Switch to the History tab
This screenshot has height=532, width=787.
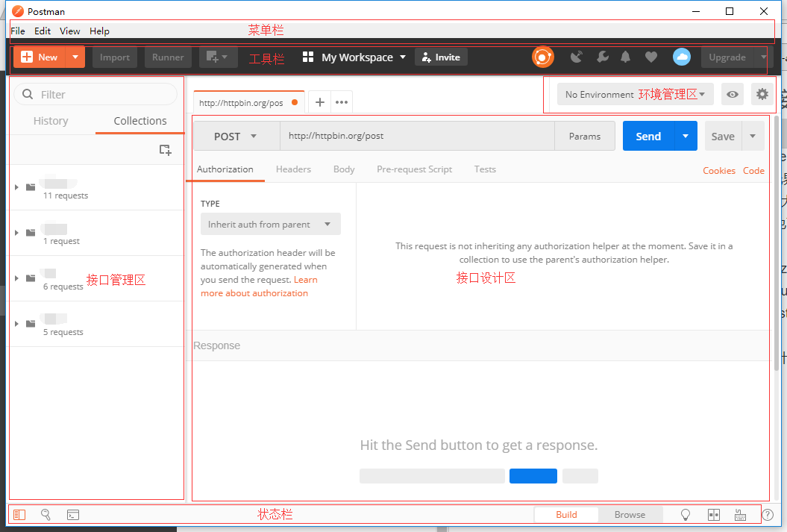(x=51, y=121)
